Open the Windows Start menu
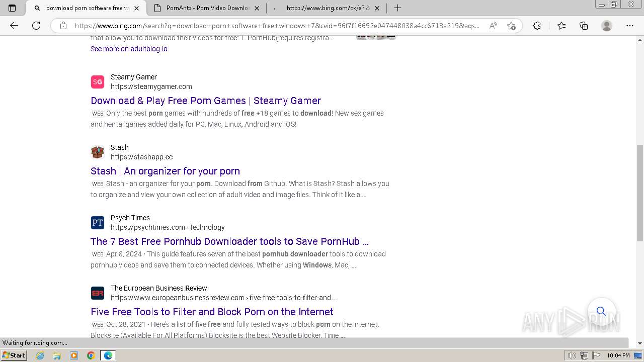Viewport: 644px width, 362px height. pos(14,355)
